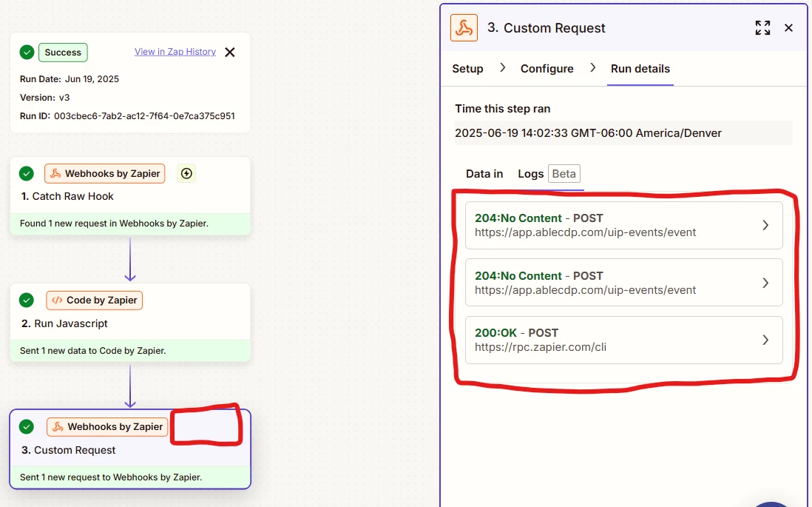Click the Beta badge next to Logs
The width and height of the screenshot is (812, 507).
tap(564, 174)
